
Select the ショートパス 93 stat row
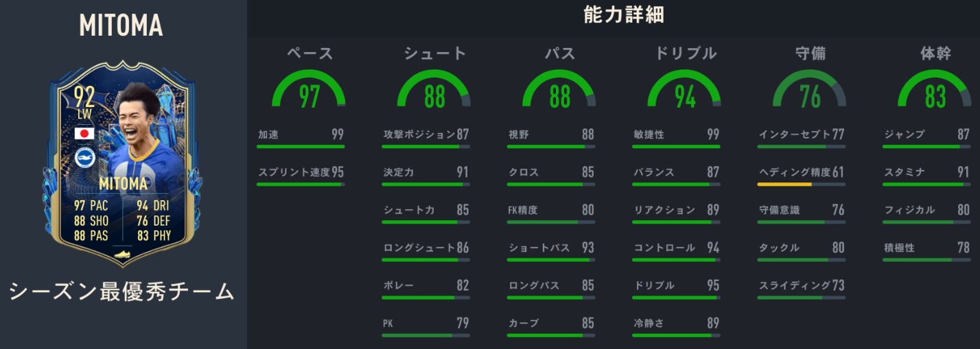[551, 248]
